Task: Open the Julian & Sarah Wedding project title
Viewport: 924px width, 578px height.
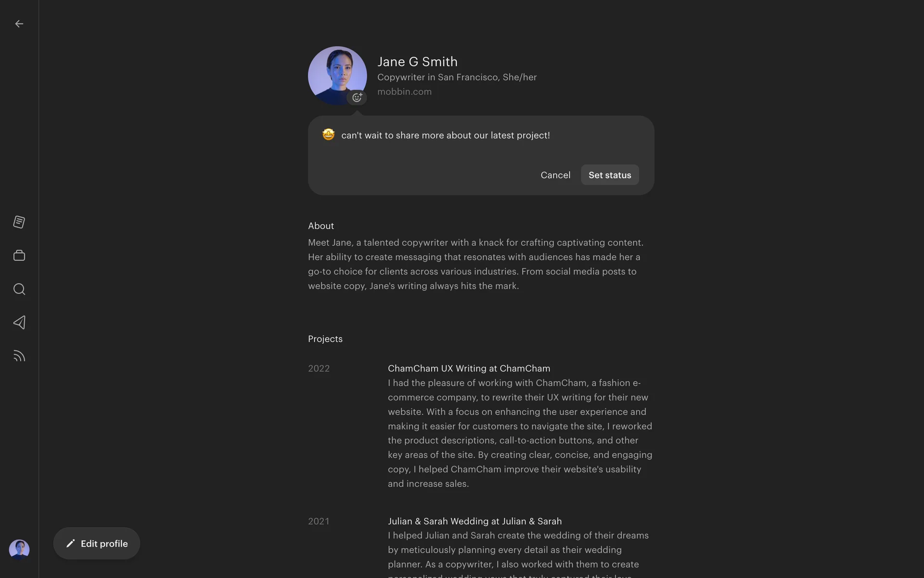Action: pos(475,521)
